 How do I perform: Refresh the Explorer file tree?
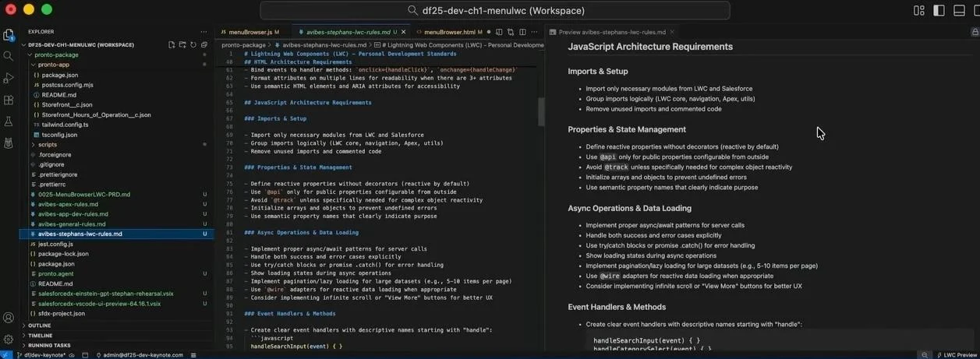click(x=193, y=44)
